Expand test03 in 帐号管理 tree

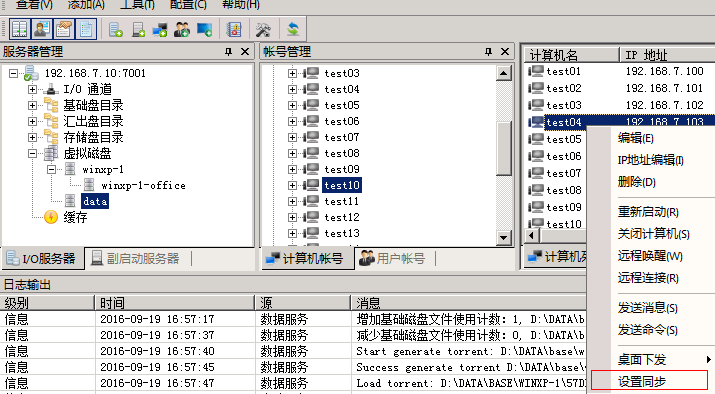pos(292,73)
